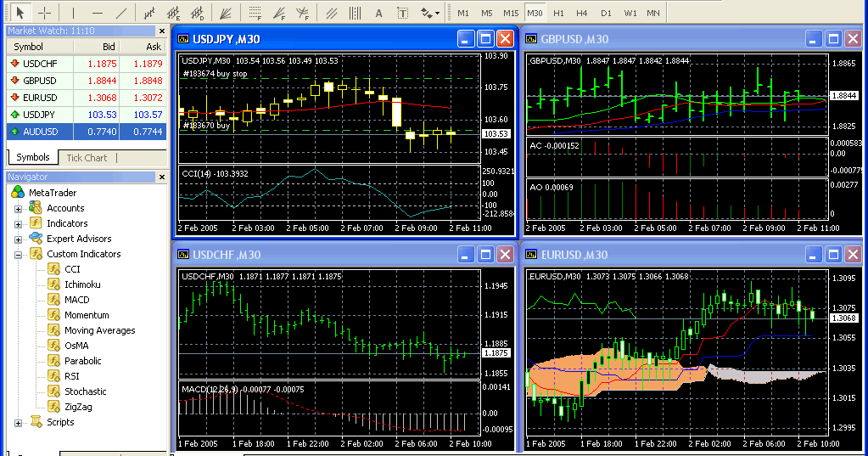
Task: Open the Tick Chart tab
Action: (87, 158)
